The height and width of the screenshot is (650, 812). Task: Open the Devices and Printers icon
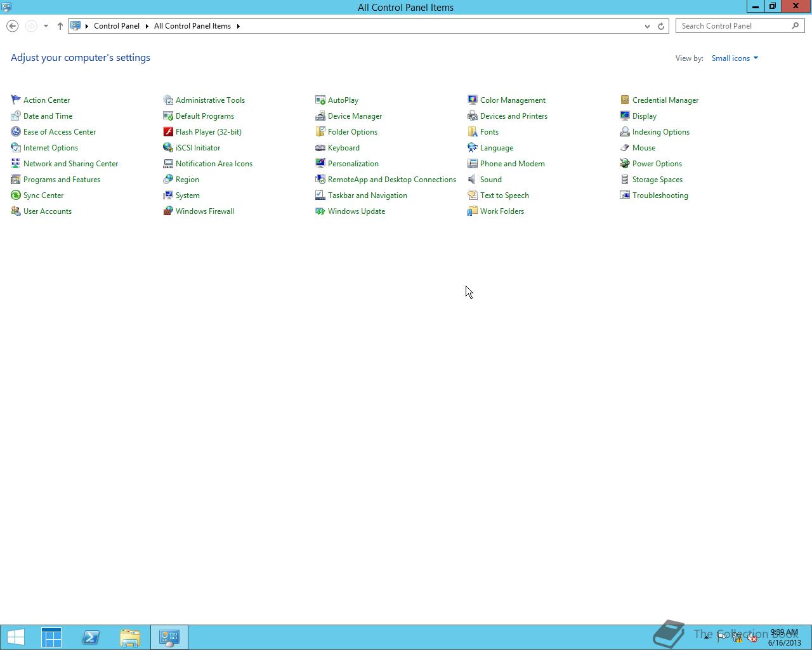(473, 116)
